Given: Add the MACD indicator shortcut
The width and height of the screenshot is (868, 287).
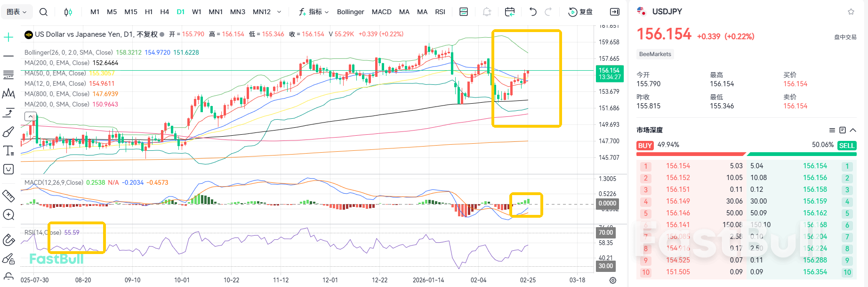Looking at the screenshot, I should pos(381,12).
